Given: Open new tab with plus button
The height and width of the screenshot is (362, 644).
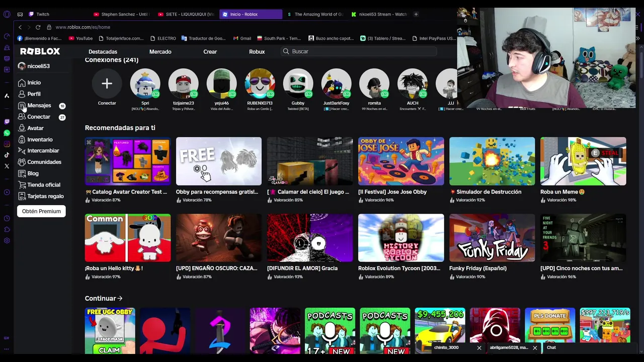Looking at the screenshot, I should (416, 14).
